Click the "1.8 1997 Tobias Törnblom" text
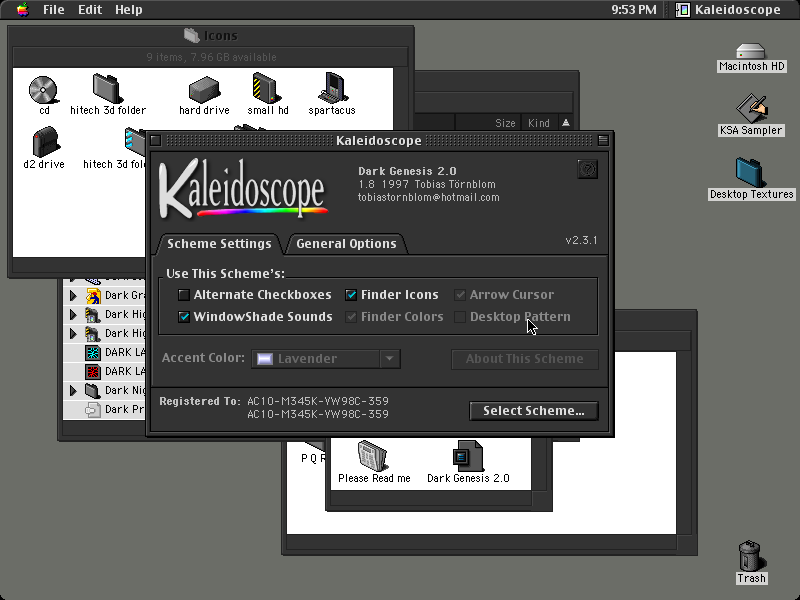The width and height of the screenshot is (800, 600). (x=427, y=184)
